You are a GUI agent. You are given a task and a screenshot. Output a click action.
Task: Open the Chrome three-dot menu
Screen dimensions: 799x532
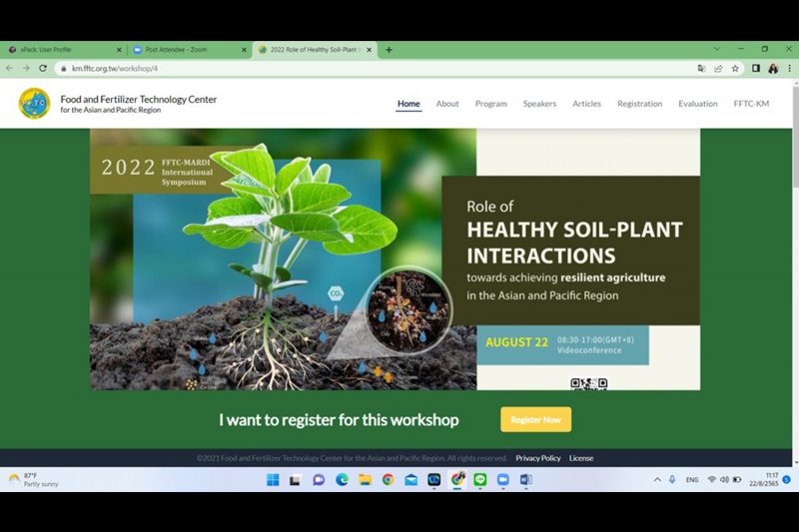point(789,69)
